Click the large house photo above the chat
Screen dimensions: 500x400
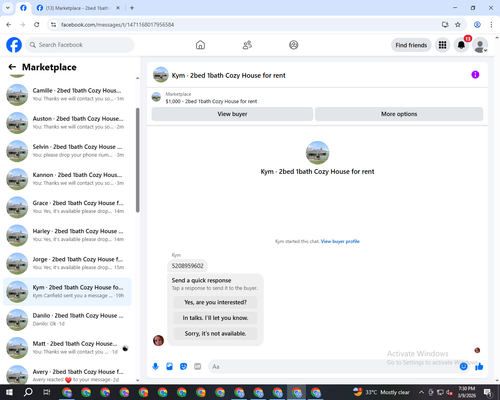317,153
